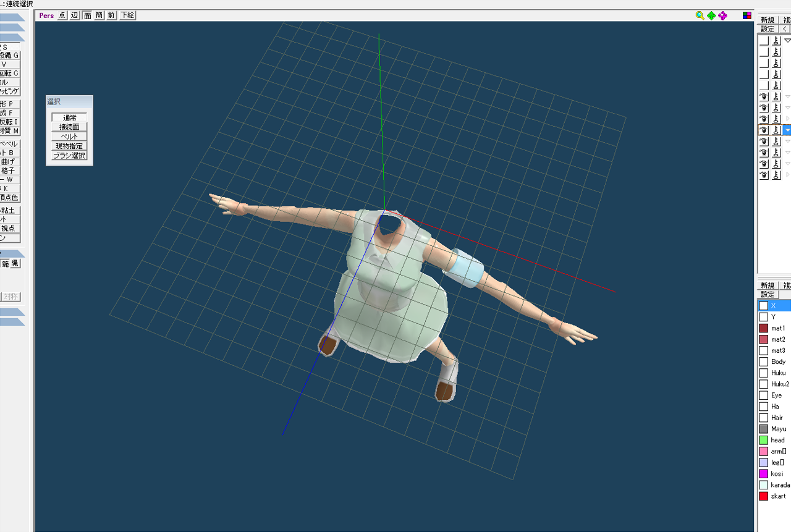Show the first object using its empty visibility box
The width and height of the screenshot is (791, 532).
[764, 41]
